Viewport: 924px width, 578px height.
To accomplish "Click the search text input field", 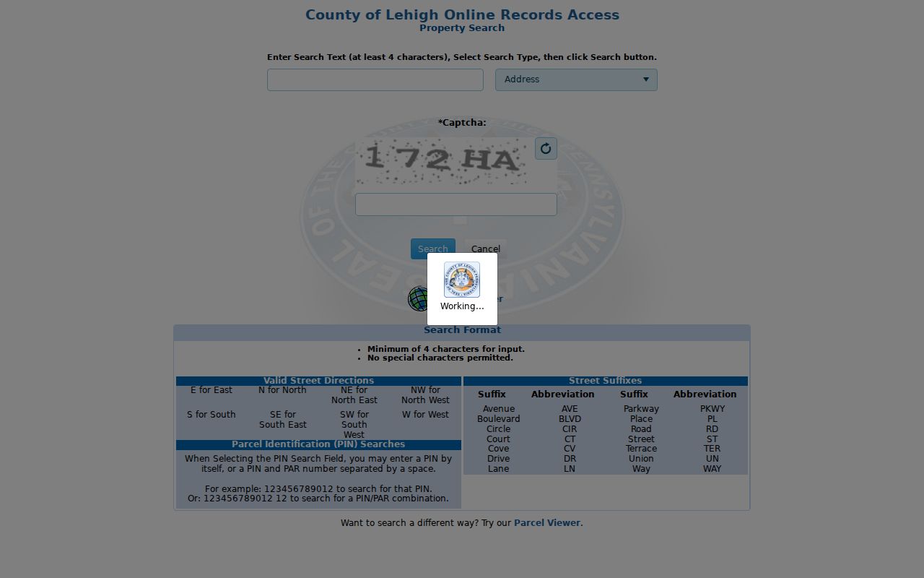I will click(375, 79).
